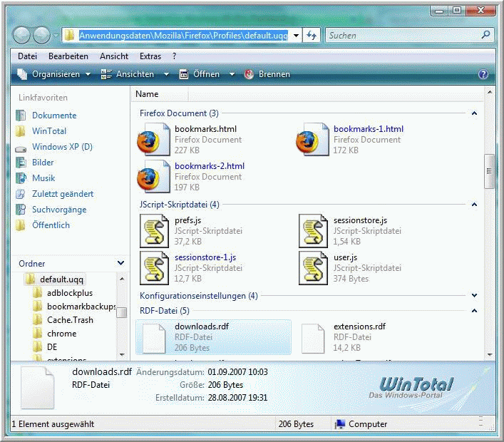504x442 pixels.
Task: Open Suchvorgänge favorite link
Action: tap(59, 210)
